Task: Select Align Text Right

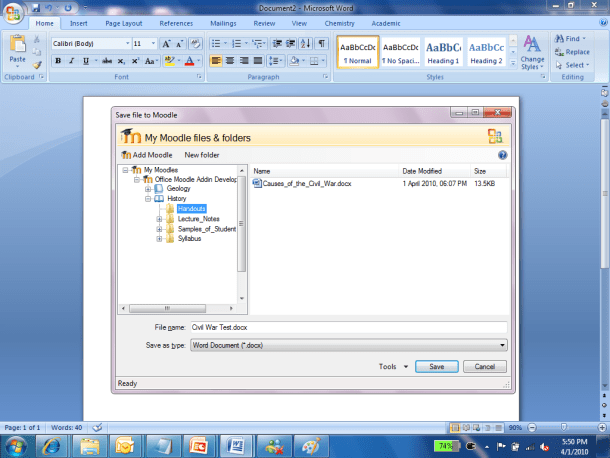Action: coord(244,61)
